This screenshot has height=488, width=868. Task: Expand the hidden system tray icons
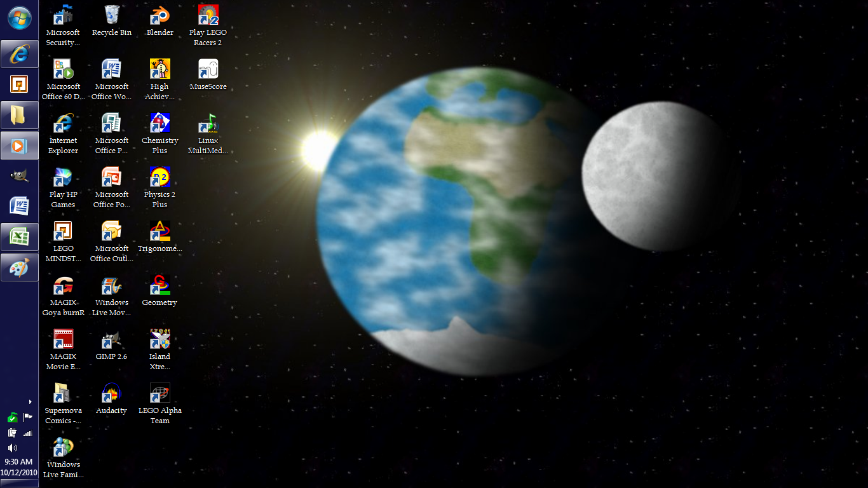[x=30, y=402]
